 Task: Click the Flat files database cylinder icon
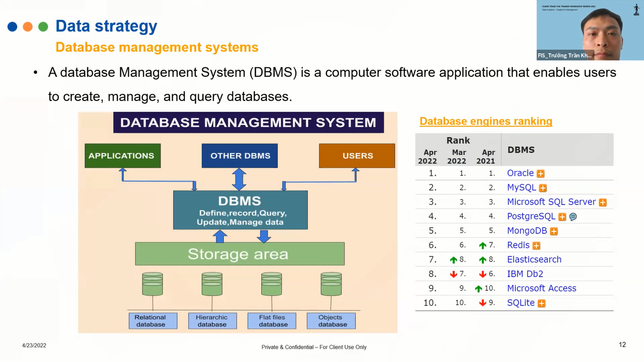(x=272, y=284)
